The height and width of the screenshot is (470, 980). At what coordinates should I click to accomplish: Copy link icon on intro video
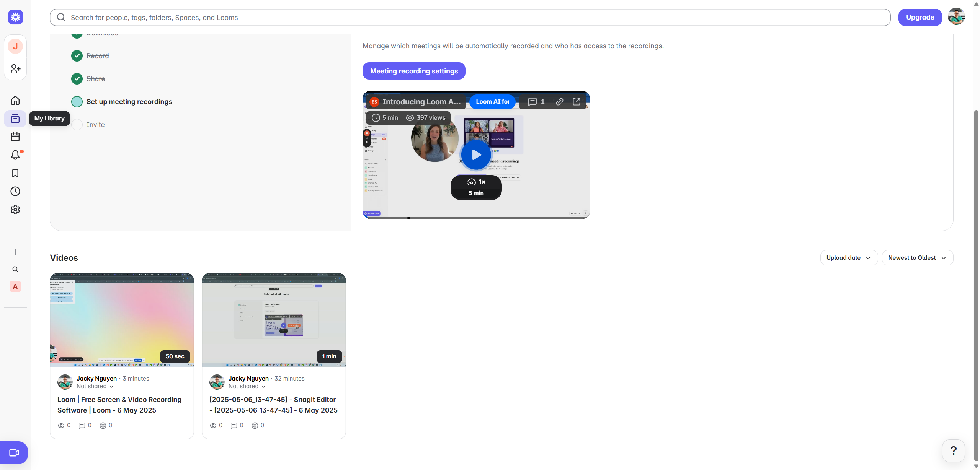point(560,102)
